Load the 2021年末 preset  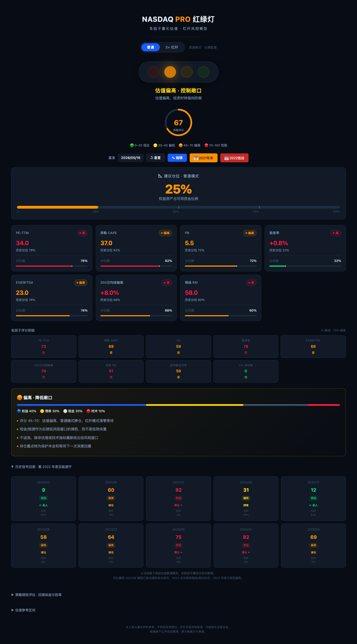click(x=204, y=158)
